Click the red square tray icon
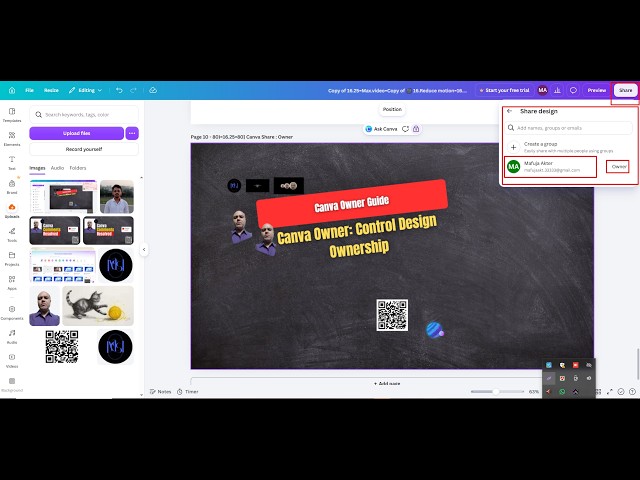 click(x=575, y=365)
